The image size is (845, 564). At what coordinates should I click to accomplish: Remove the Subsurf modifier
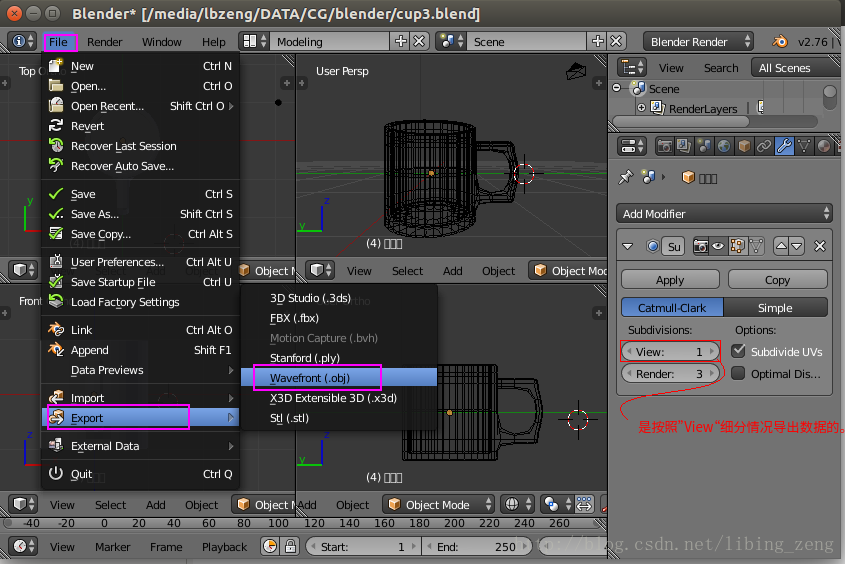(x=820, y=247)
